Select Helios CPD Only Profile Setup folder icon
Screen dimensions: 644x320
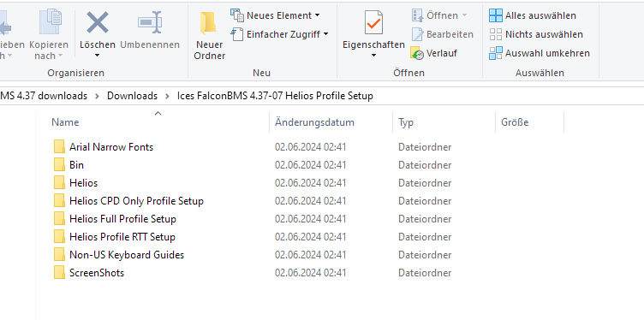coord(60,201)
